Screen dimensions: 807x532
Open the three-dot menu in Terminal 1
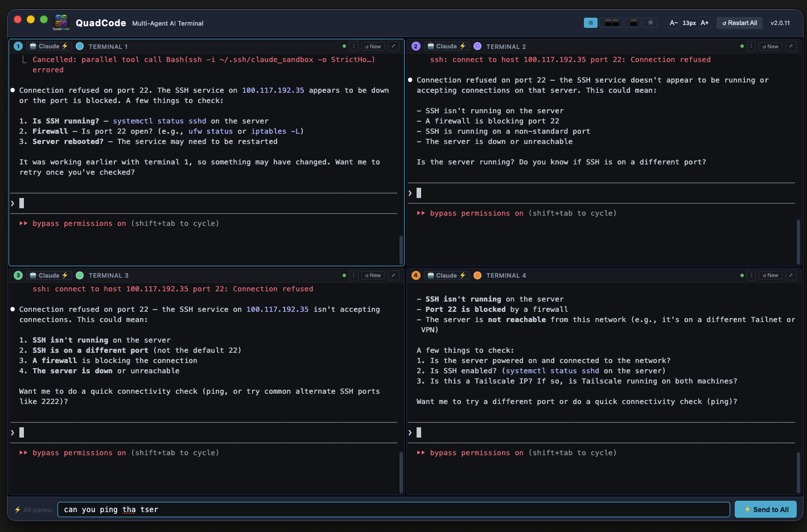coord(353,46)
